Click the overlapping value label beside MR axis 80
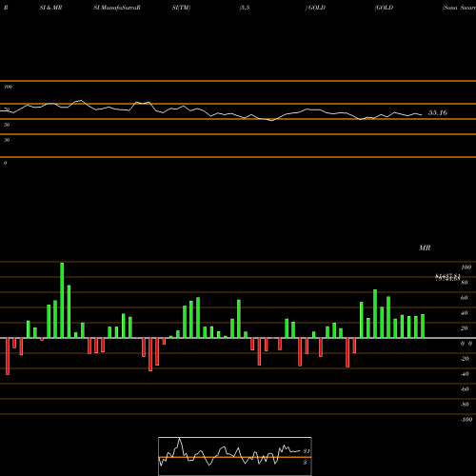This screenshot has height=476, width=476. (447, 277)
